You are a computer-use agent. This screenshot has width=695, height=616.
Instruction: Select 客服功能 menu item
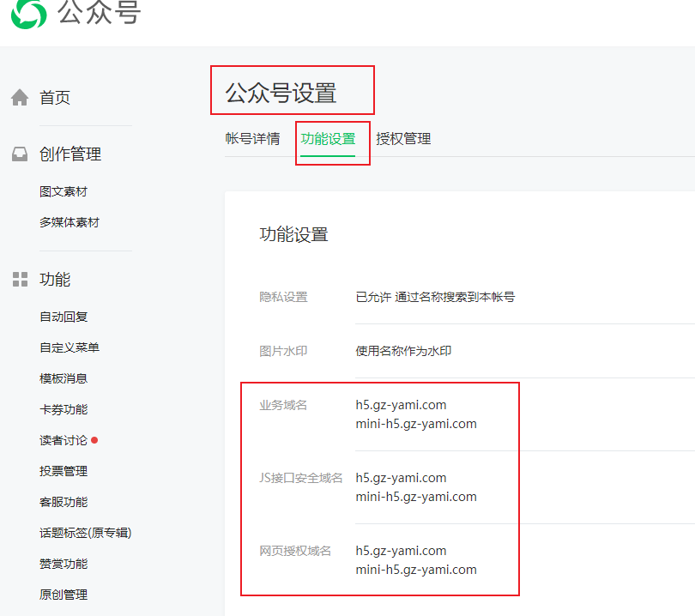coord(63,502)
